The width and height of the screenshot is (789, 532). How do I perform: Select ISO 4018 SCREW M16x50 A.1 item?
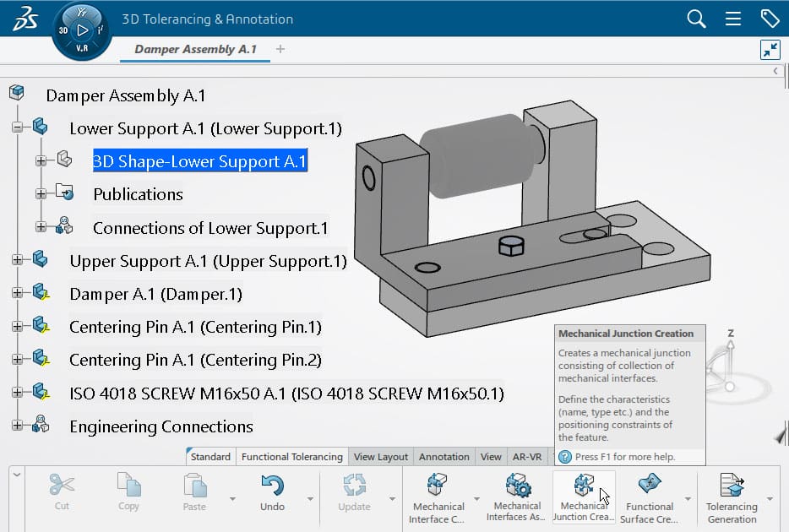tap(287, 394)
